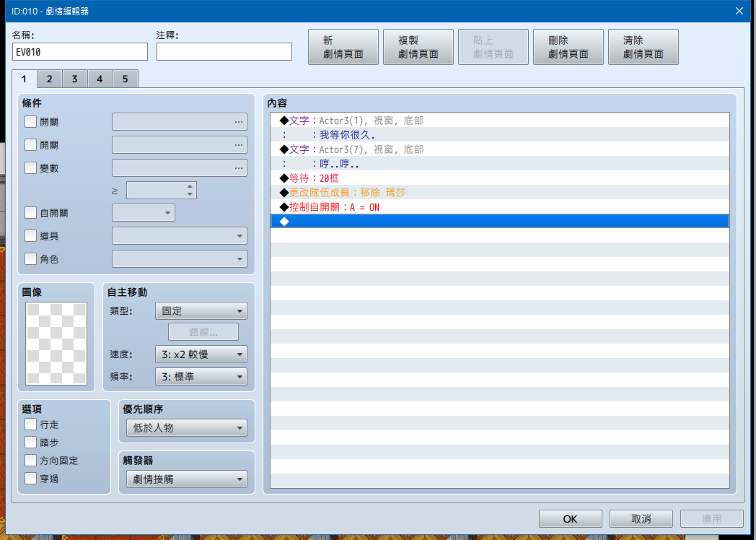Enable the 角色 condition checkbox
This screenshot has width=756, height=540.
point(30,259)
